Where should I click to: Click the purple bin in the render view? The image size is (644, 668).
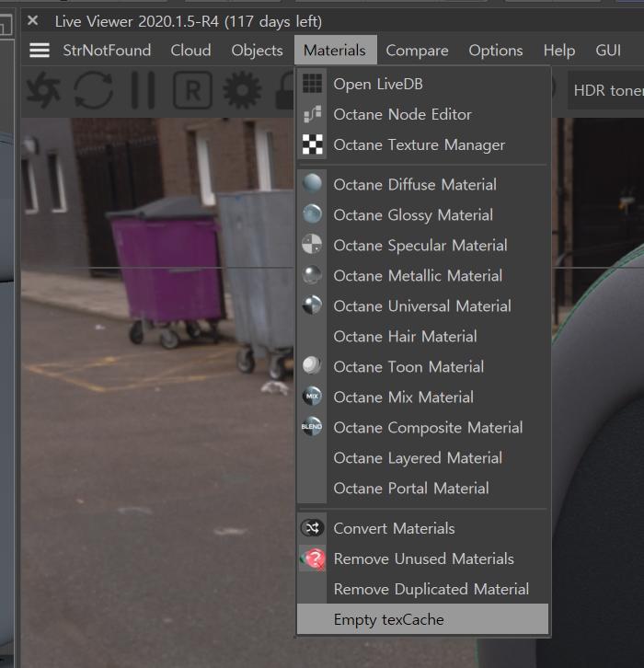click(167, 272)
